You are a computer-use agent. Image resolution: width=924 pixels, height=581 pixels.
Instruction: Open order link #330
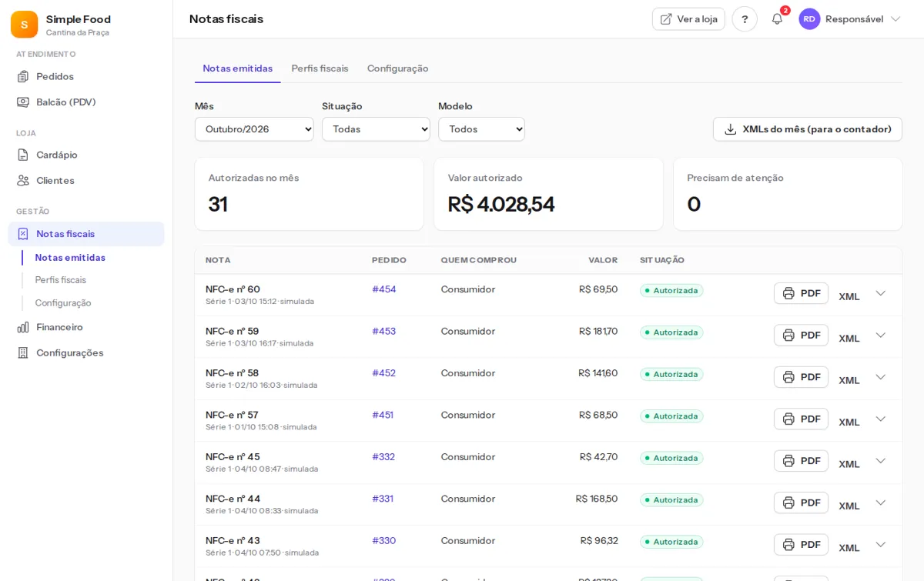[384, 540]
